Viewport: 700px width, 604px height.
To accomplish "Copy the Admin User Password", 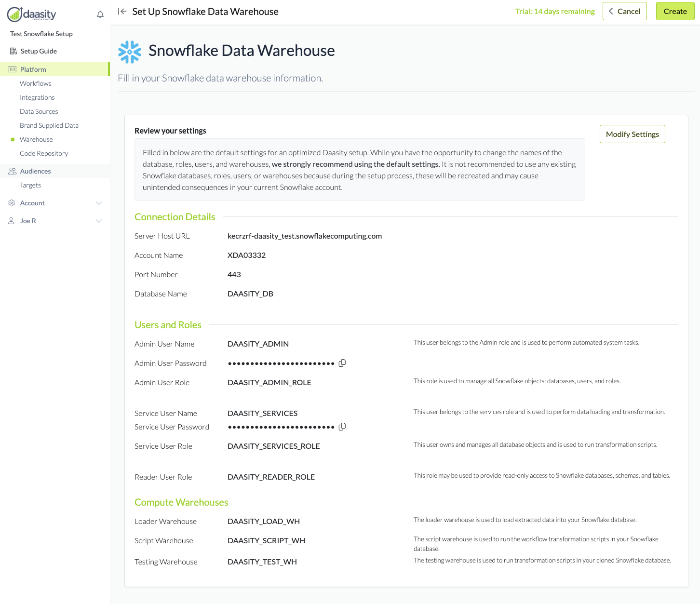I will [342, 363].
